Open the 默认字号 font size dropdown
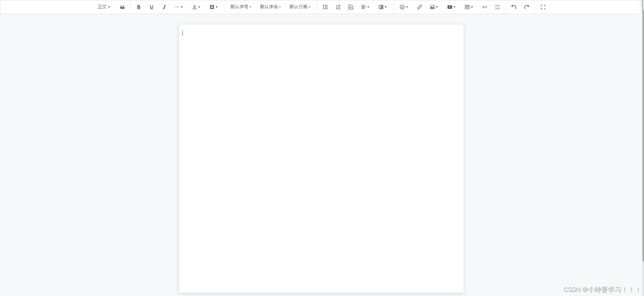644x296 pixels. point(241,7)
